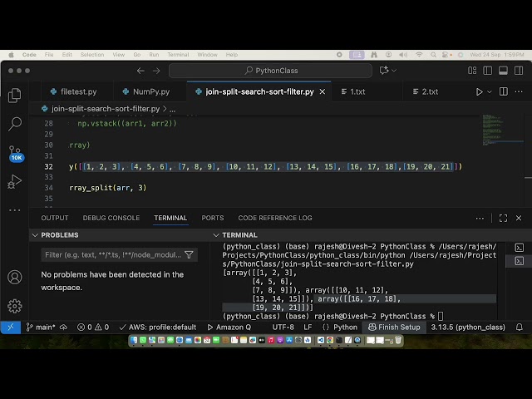Select the second terminal instance icon
The image size is (532, 399).
pyautogui.click(x=519, y=261)
